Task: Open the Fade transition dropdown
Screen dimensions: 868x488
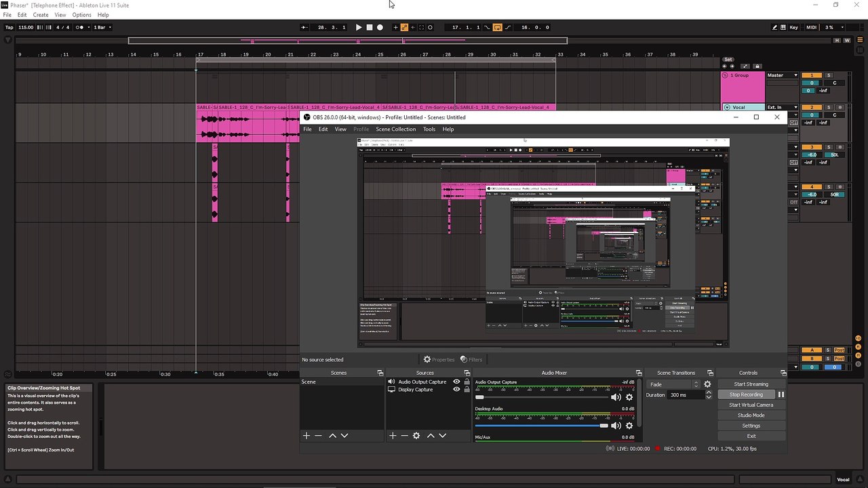Action: tap(673, 384)
